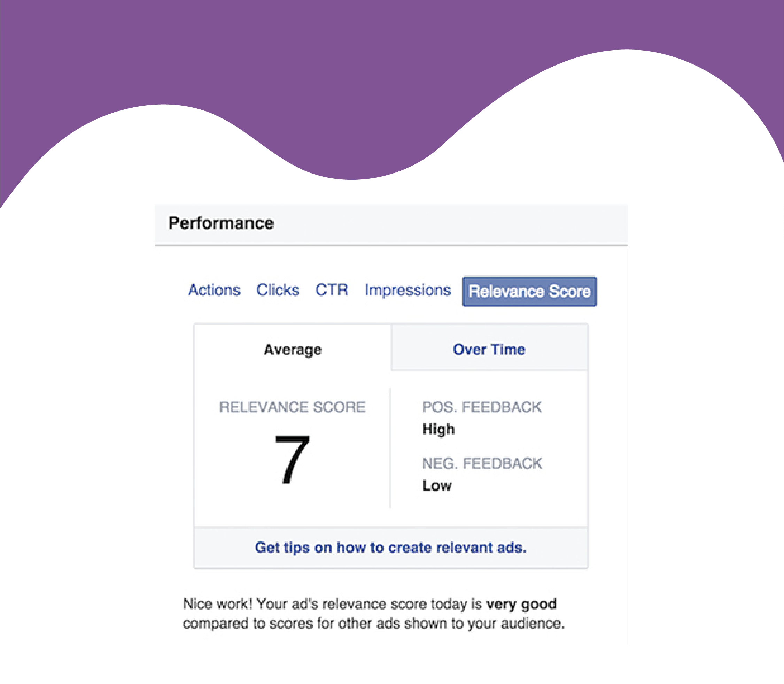The height and width of the screenshot is (684, 784).
Task: View the Impressions tab
Action: tap(407, 291)
